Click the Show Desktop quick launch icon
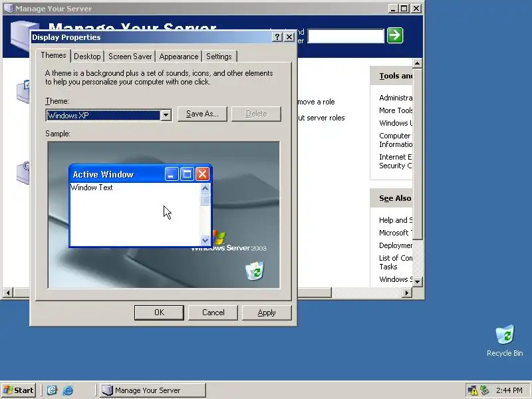The height and width of the screenshot is (399, 532). [52, 390]
